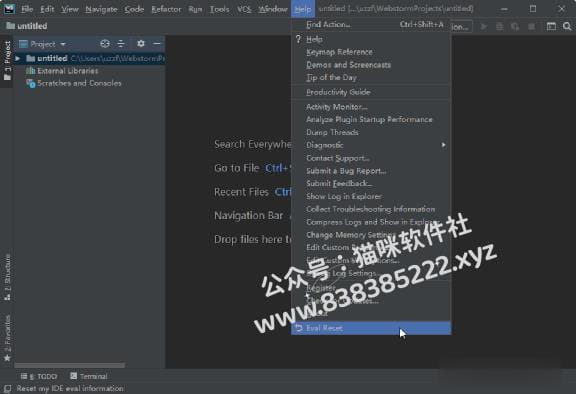Click the green Run arrow icon
Screen dimensions: 576x394
coord(484,26)
